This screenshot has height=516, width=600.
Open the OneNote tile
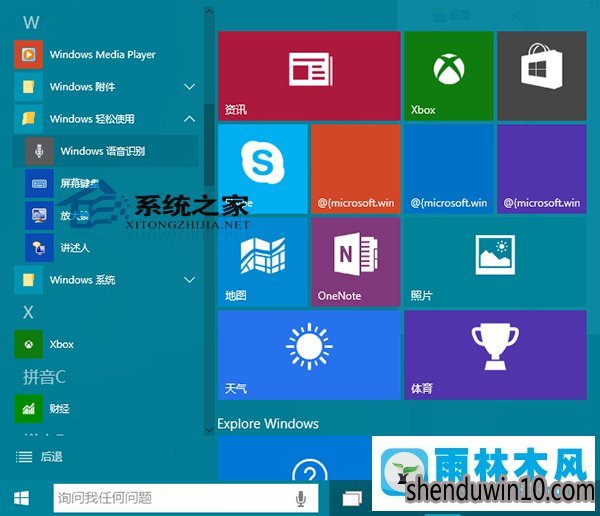click(356, 262)
